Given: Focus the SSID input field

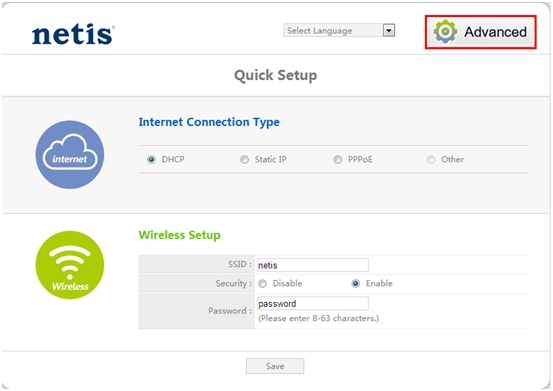Looking at the screenshot, I should (313, 265).
